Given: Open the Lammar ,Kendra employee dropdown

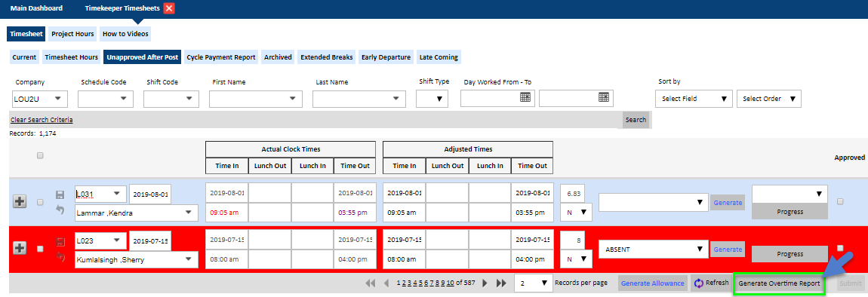Looking at the screenshot, I should [x=137, y=213].
